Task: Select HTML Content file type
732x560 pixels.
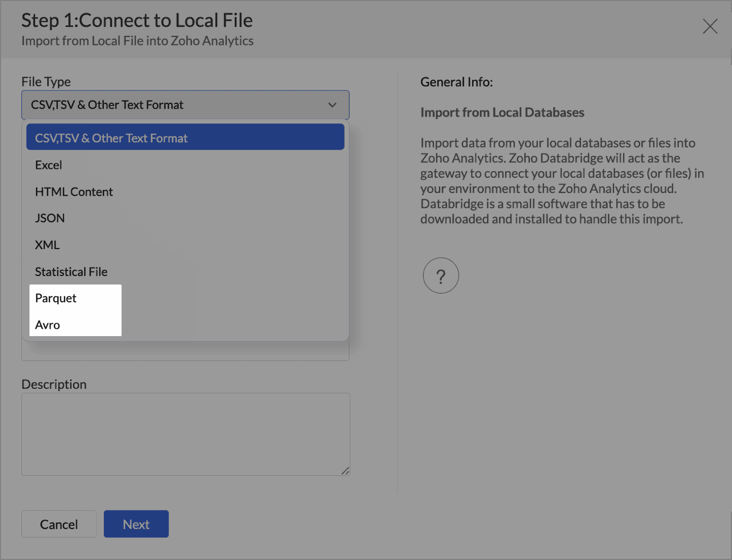Action: (x=74, y=192)
